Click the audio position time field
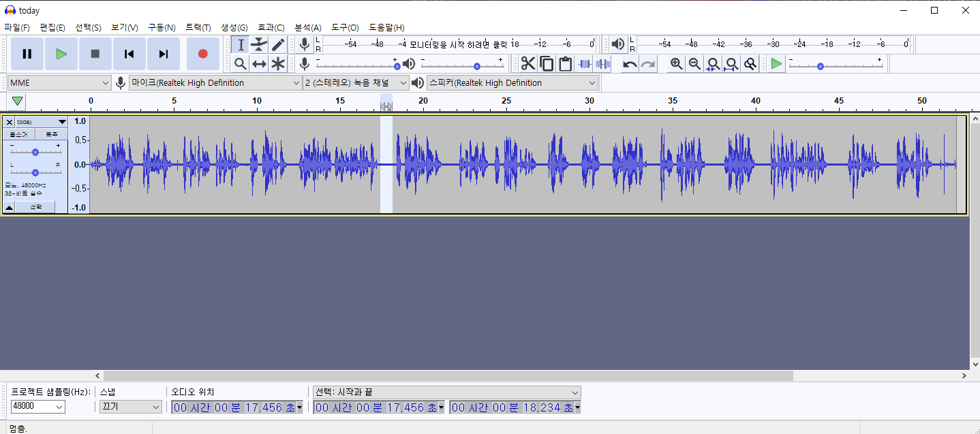Image resolution: width=980 pixels, height=434 pixels. (x=237, y=407)
